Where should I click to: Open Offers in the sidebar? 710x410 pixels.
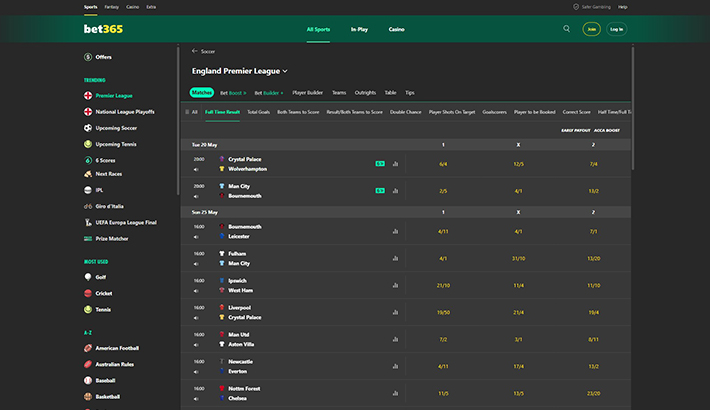click(98, 57)
